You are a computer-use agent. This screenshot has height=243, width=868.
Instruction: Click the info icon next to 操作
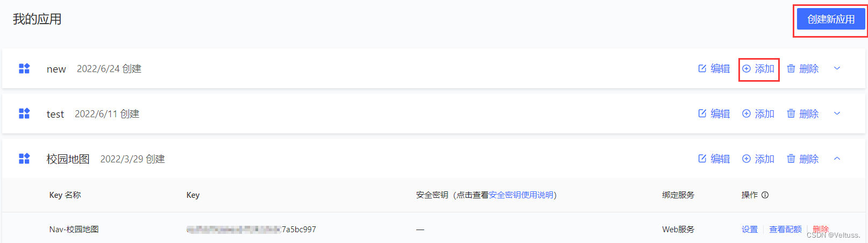click(765, 195)
